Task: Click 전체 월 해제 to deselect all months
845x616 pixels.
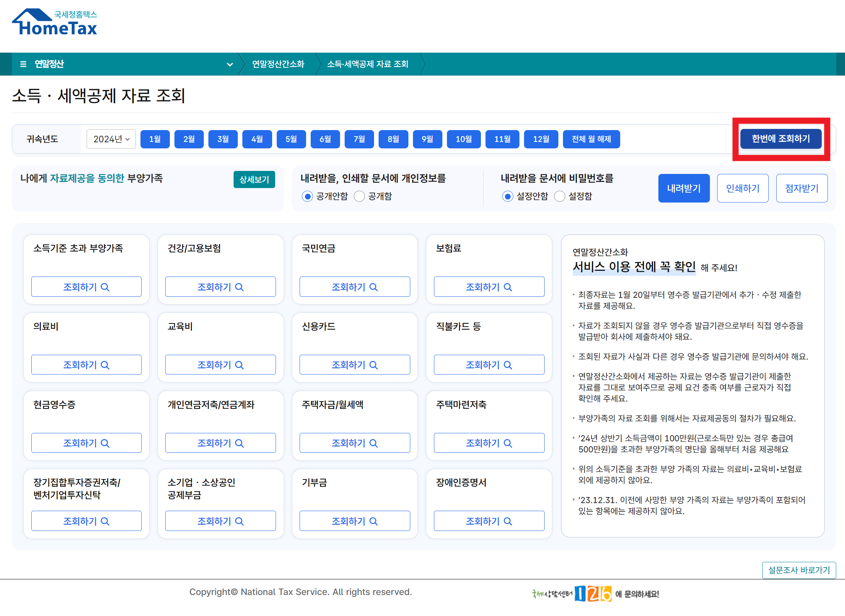Action: point(591,139)
